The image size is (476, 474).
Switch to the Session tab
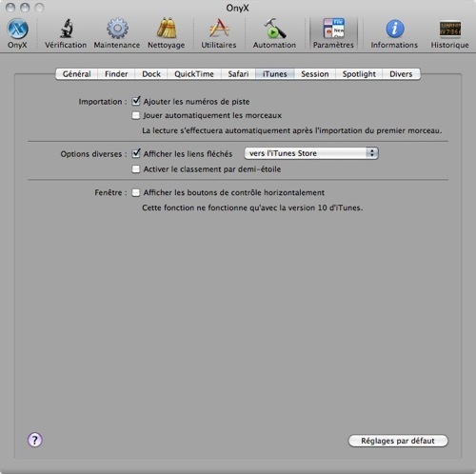(x=315, y=74)
